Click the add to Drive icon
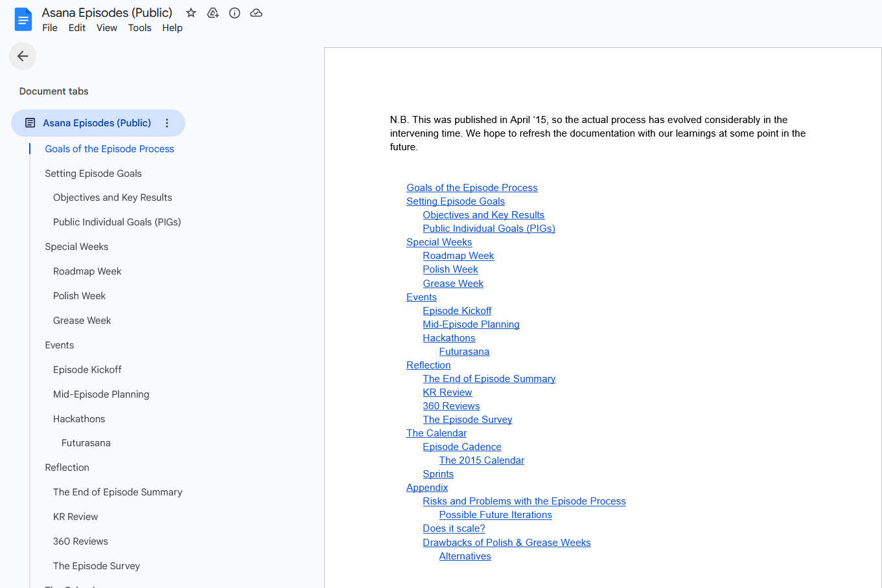Screen dimensions: 882x588 click(213, 13)
